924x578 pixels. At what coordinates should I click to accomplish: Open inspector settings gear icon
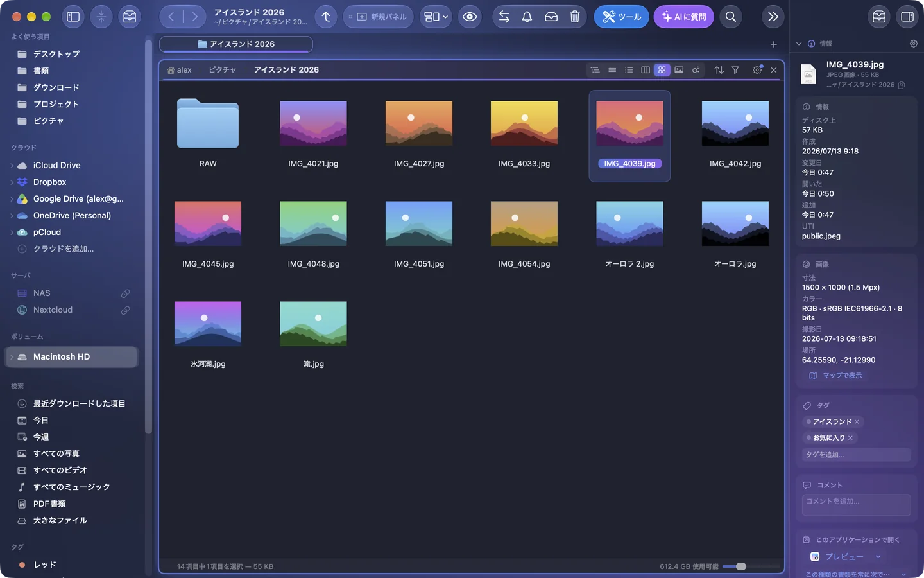[x=914, y=44]
